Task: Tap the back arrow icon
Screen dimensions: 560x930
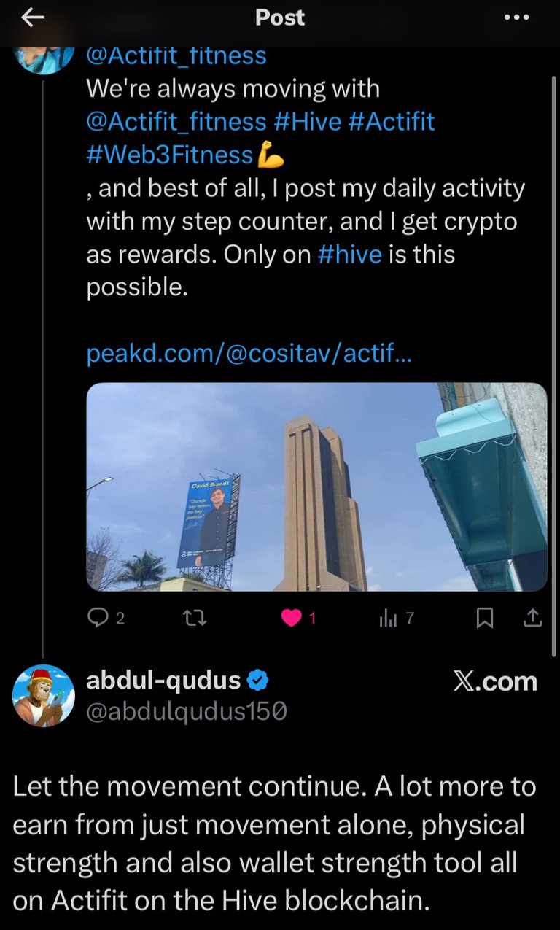Action: [x=34, y=18]
